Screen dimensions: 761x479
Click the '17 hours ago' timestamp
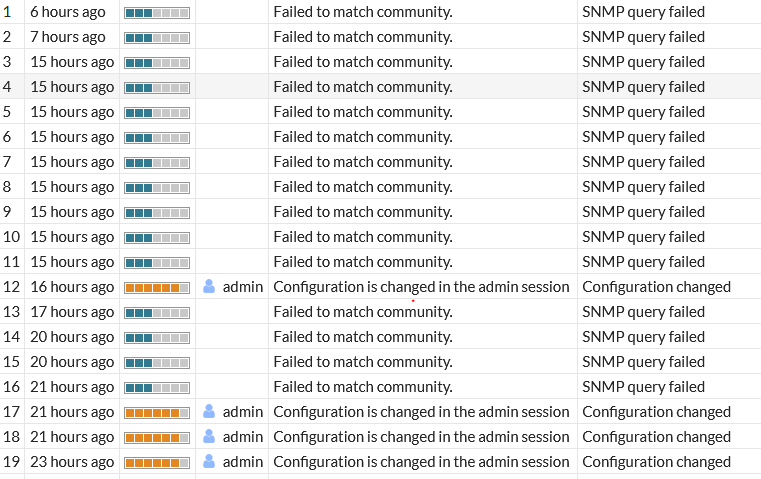pyautogui.click(x=72, y=311)
